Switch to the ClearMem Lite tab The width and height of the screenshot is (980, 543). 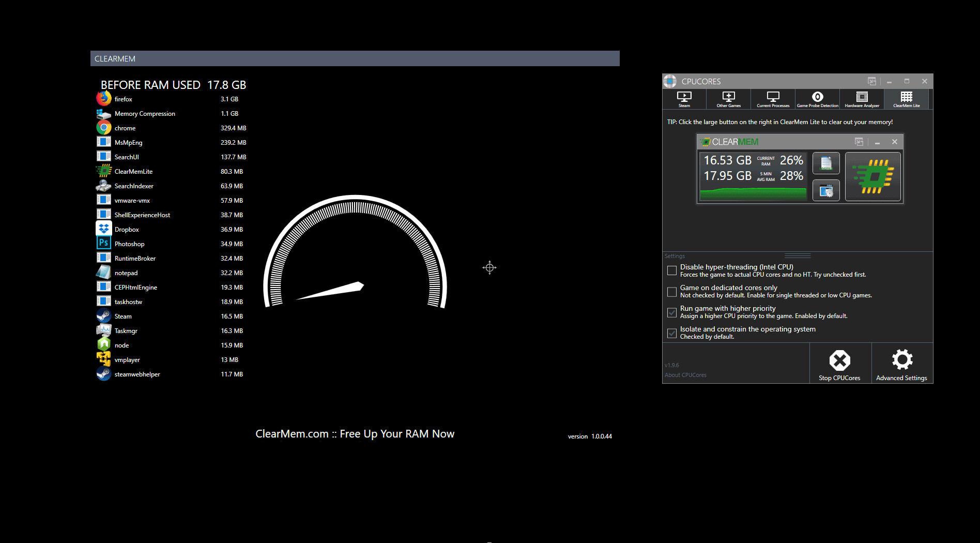point(906,99)
